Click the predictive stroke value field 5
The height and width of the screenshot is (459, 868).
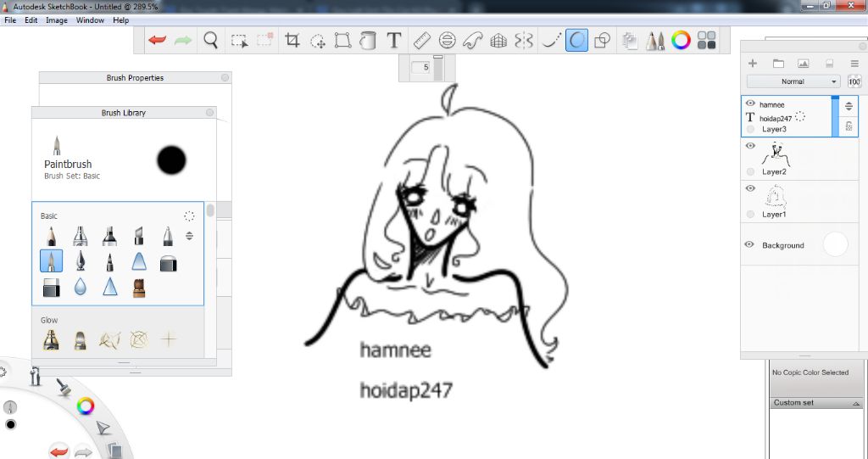pos(421,67)
